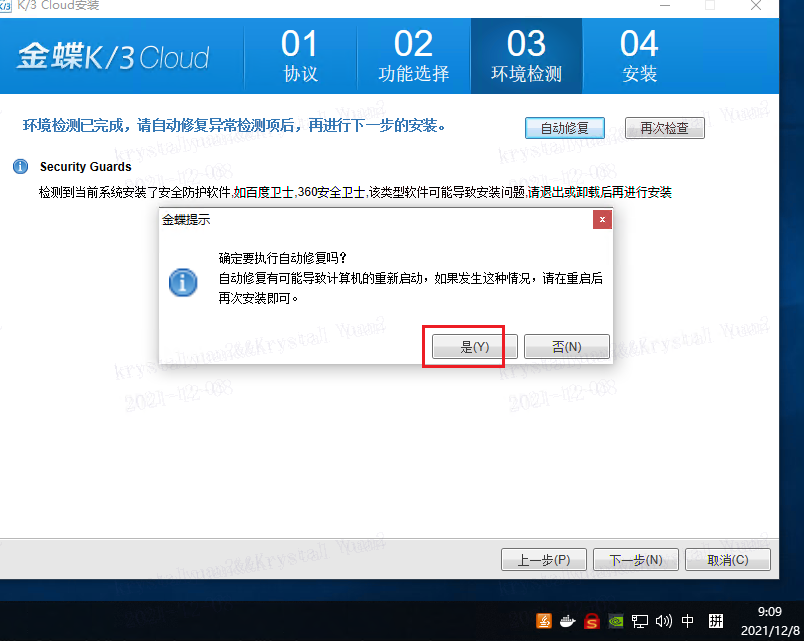Click the red S security tray icon
The height and width of the screenshot is (641, 804).
pyautogui.click(x=591, y=621)
